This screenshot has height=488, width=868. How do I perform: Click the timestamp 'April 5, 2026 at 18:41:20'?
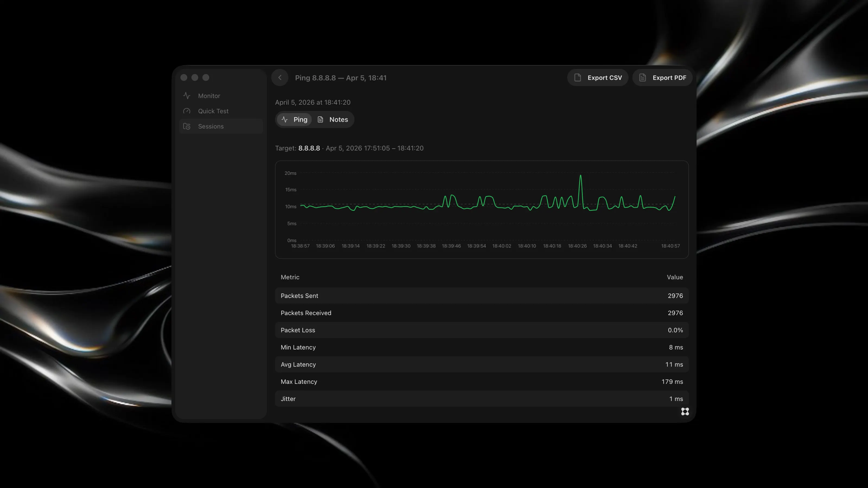(x=313, y=102)
